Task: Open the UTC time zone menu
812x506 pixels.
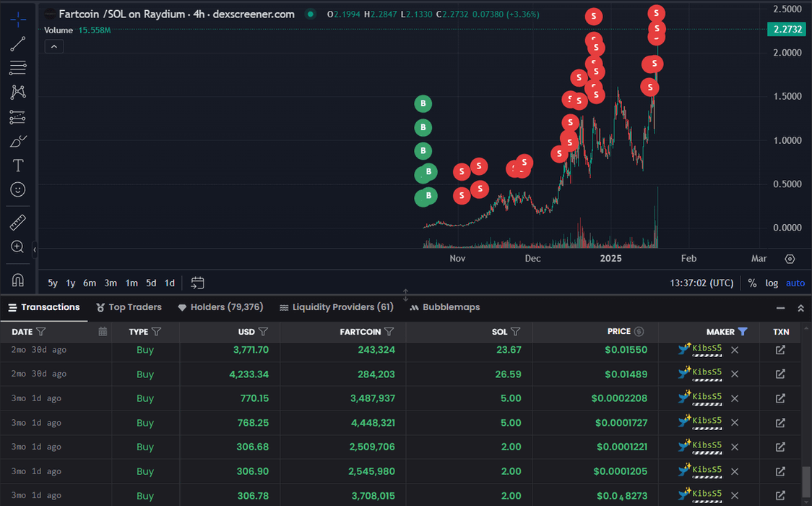Action: pyautogui.click(x=701, y=283)
